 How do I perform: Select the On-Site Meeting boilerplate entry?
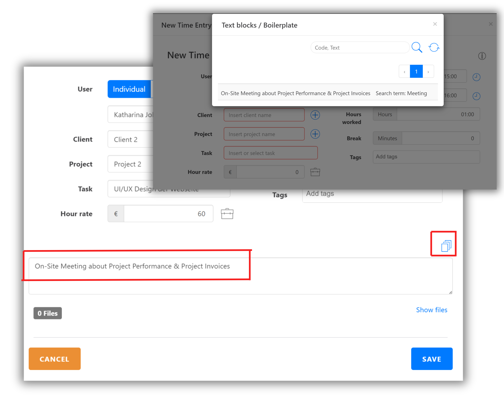(295, 93)
